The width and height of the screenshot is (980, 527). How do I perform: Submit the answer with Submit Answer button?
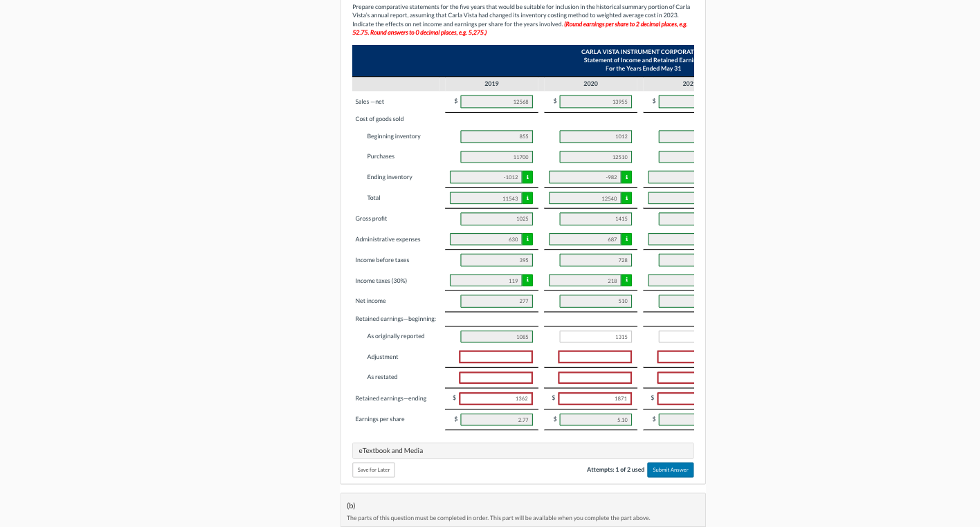670,470
